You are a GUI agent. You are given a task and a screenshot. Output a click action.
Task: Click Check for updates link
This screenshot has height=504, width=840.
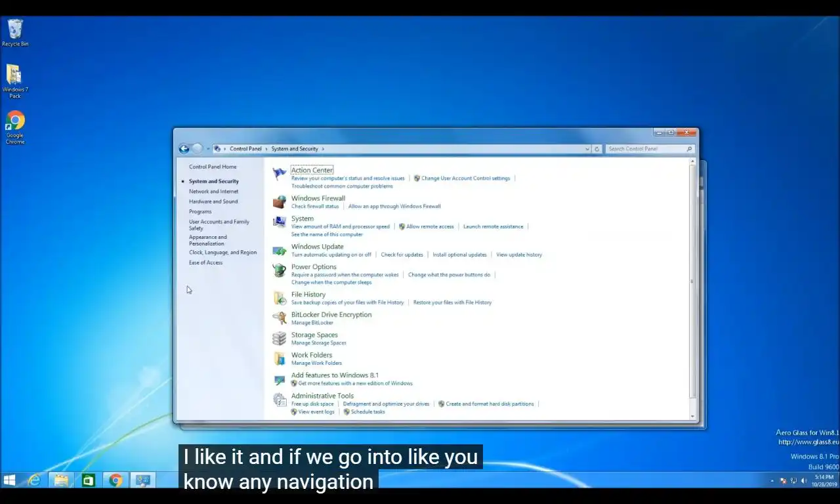402,255
